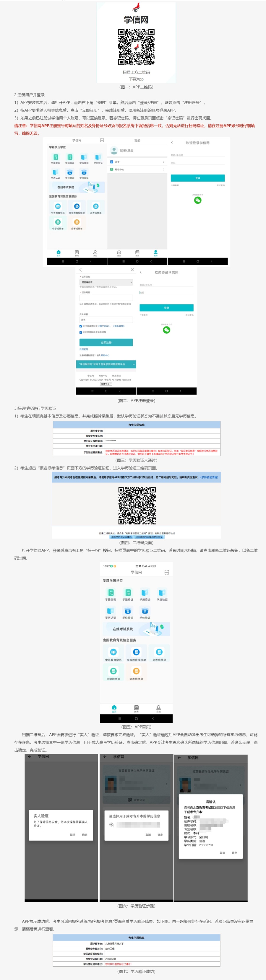This screenshot has height=980, width=266.
Task: Open 高等教育成绩单 icon in 图五 app home
Action: pos(136,652)
